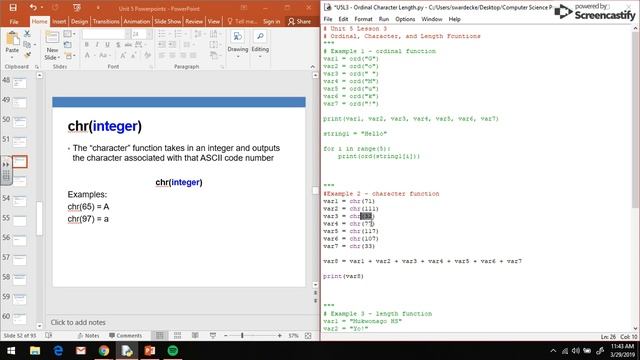This screenshot has height=360, width=640.
Task: Save the PowerPoint presentation
Action: (x=13, y=7)
